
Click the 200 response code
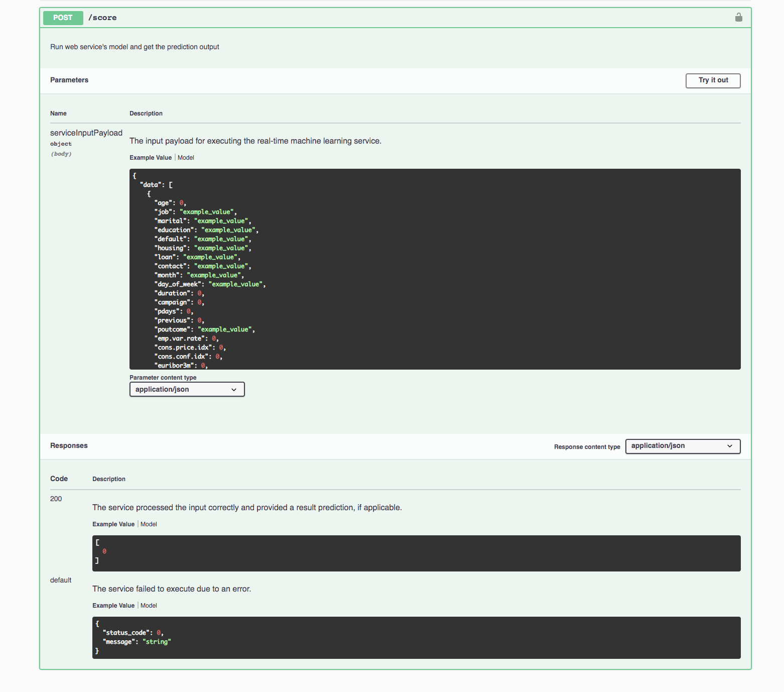[x=56, y=499]
